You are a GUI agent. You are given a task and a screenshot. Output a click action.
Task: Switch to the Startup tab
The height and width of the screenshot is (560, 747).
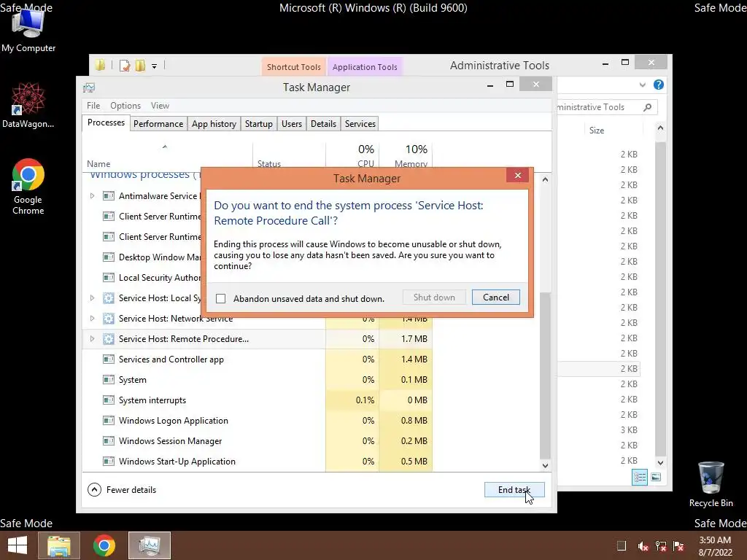point(259,124)
